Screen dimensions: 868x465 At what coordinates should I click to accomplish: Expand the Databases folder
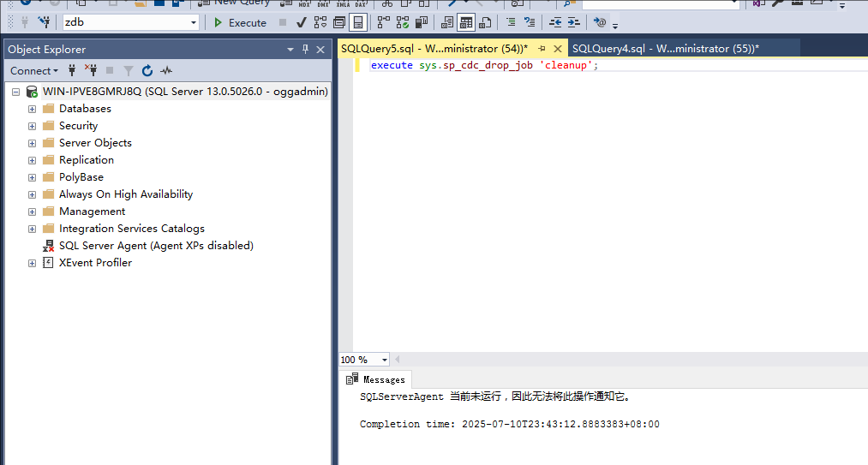coord(32,109)
